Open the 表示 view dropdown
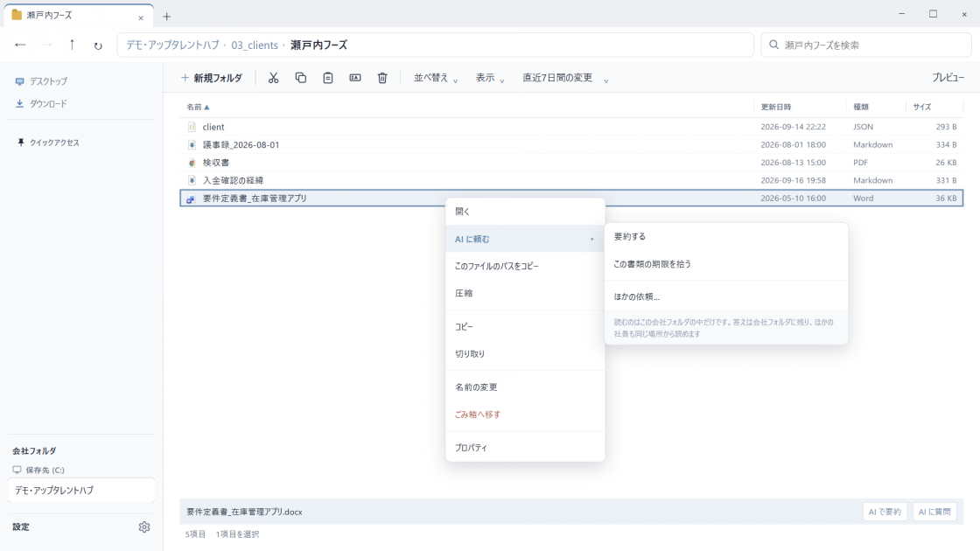The height and width of the screenshot is (551, 980). (x=490, y=78)
